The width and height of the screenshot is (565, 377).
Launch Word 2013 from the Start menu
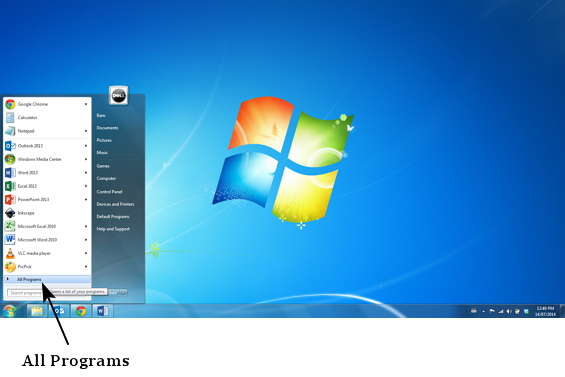click(x=47, y=173)
